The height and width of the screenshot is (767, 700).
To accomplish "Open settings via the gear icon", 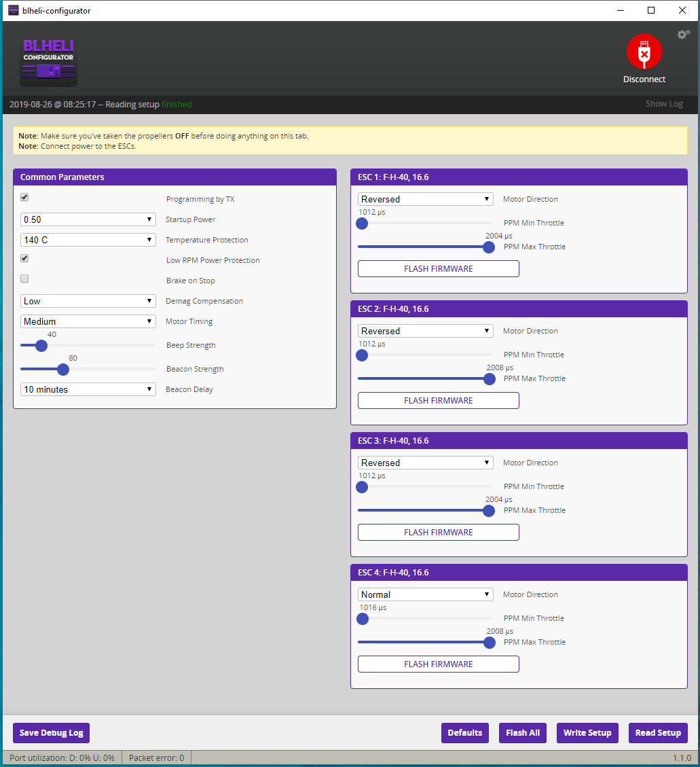I will point(684,34).
